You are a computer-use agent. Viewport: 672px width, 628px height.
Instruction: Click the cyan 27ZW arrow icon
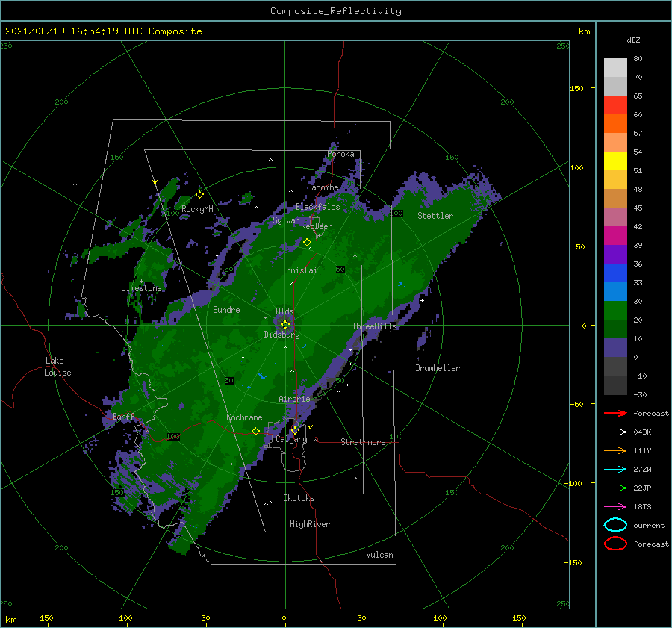point(615,470)
